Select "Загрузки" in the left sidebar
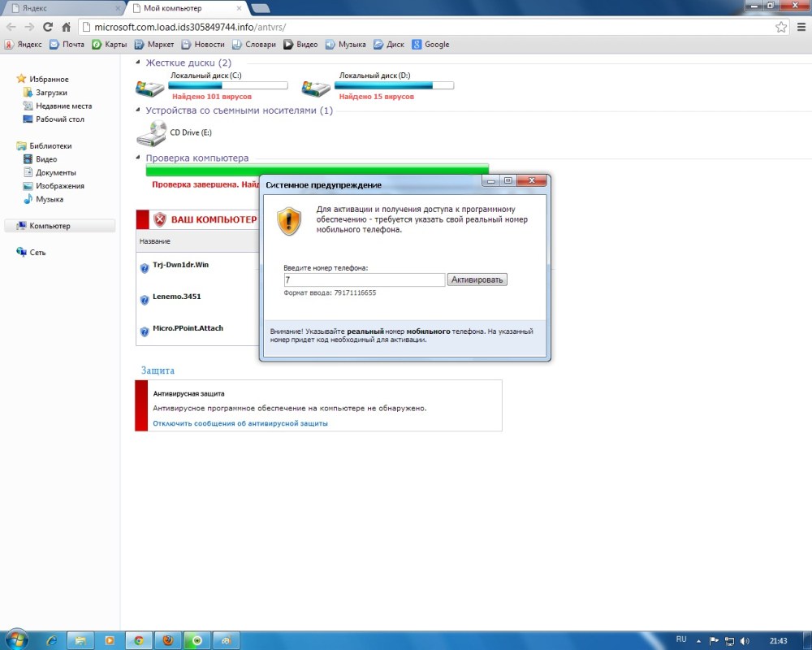This screenshot has height=650, width=812. pyautogui.click(x=51, y=93)
